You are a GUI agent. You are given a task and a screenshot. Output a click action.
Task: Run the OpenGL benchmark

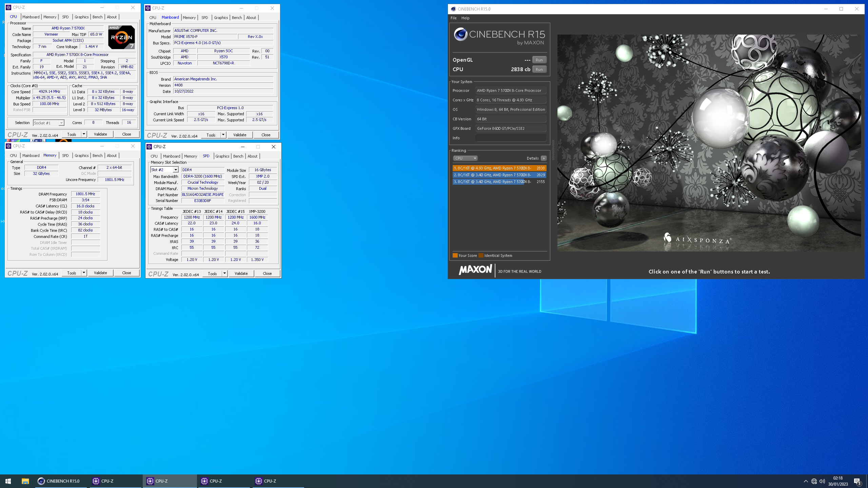click(x=539, y=60)
